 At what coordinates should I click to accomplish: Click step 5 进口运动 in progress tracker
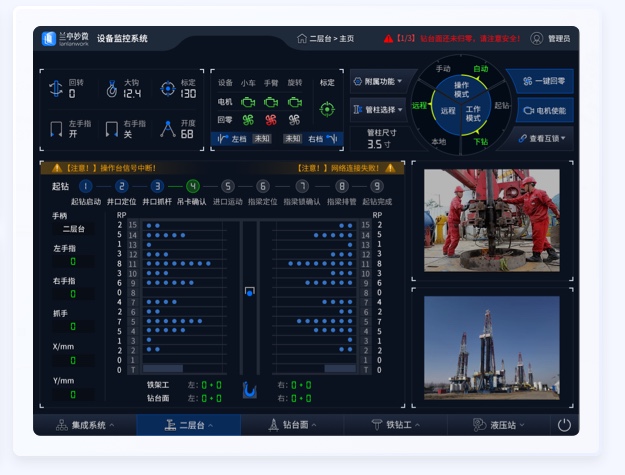228,186
